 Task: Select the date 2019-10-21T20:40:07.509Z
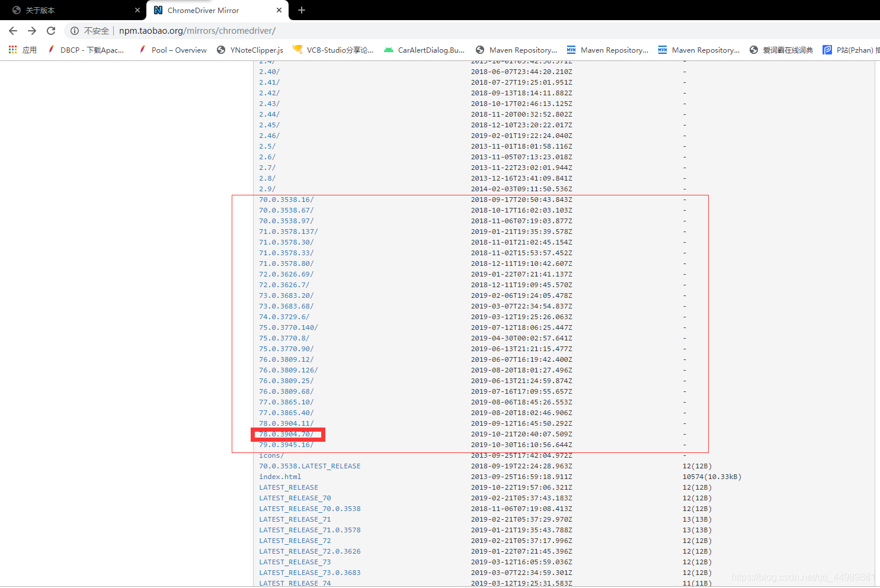pyautogui.click(x=521, y=434)
